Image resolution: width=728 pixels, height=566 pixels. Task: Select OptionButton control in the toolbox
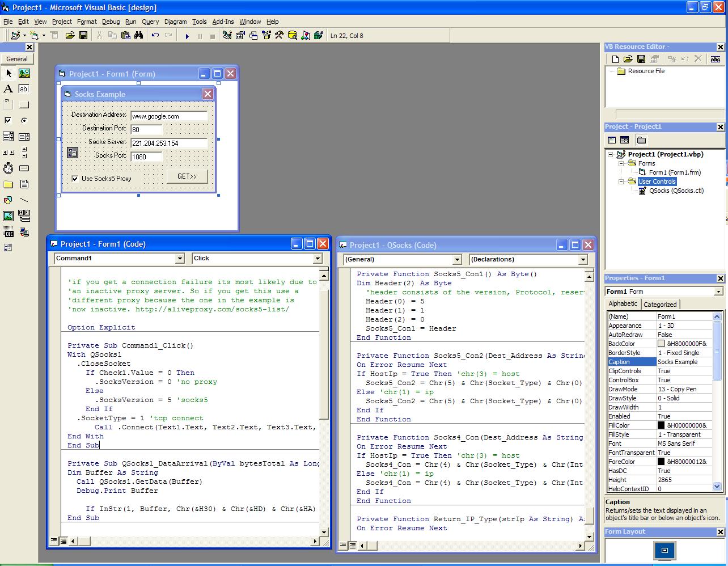(x=24, y=120)
